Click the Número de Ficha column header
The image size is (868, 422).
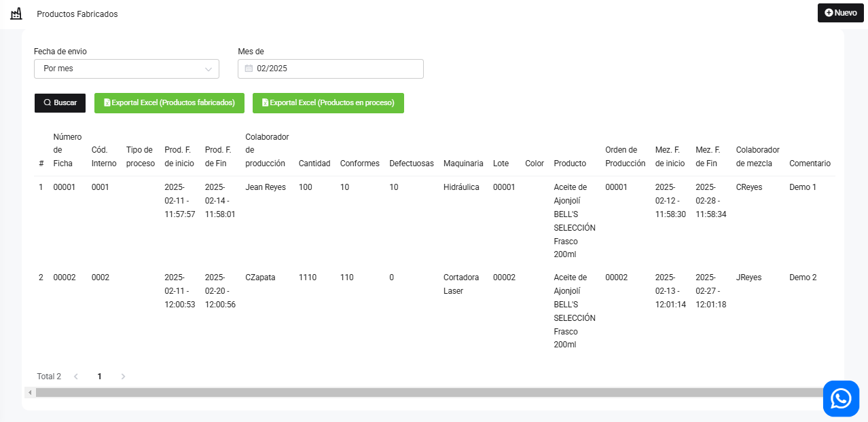click(x=67, y=150)
